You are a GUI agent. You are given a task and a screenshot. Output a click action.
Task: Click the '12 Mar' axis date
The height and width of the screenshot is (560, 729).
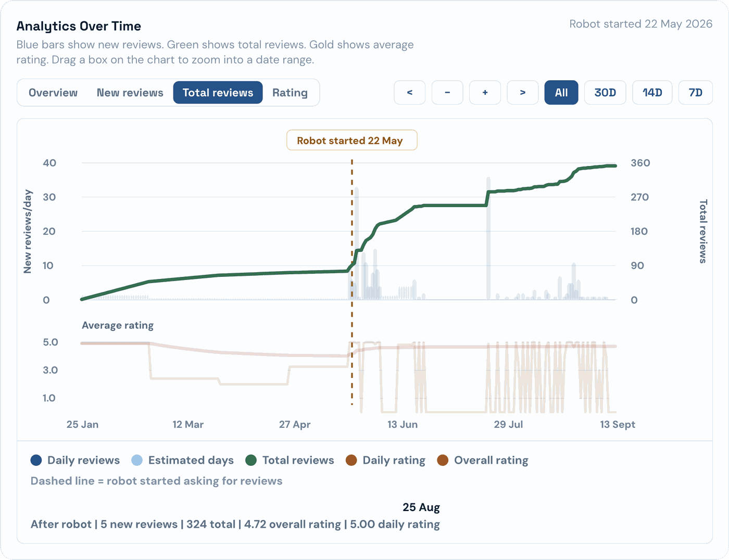tap(188, 424)
